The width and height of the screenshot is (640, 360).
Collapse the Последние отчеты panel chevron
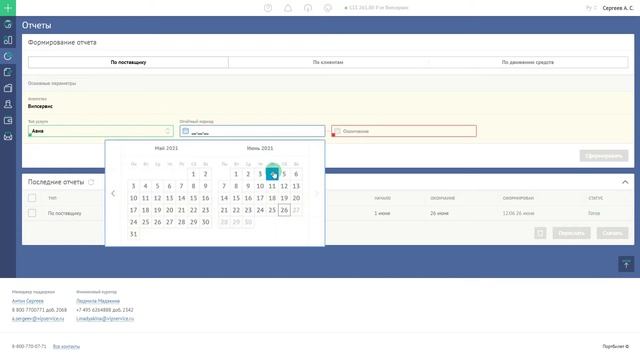pyautogui.click(x=625, y=182)
